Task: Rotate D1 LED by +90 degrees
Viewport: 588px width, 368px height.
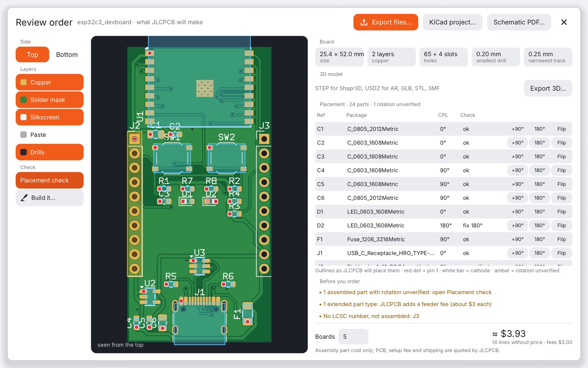Action: click(517, 212)
